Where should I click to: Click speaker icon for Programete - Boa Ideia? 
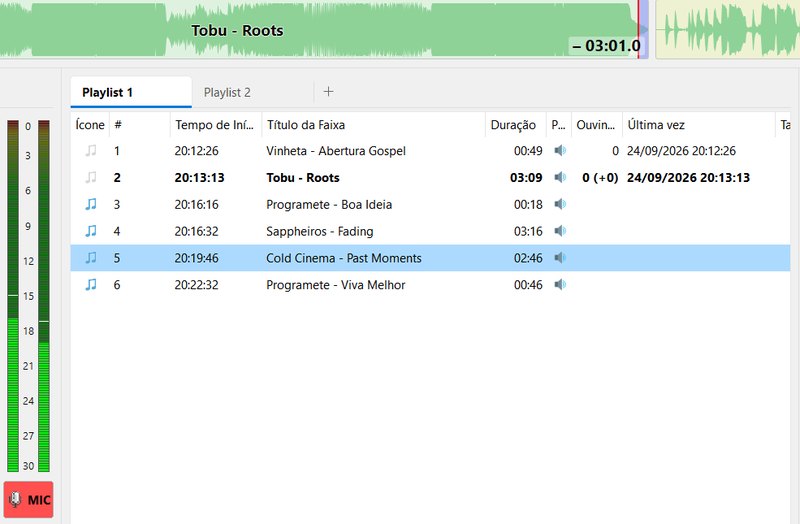coord(560,204)
